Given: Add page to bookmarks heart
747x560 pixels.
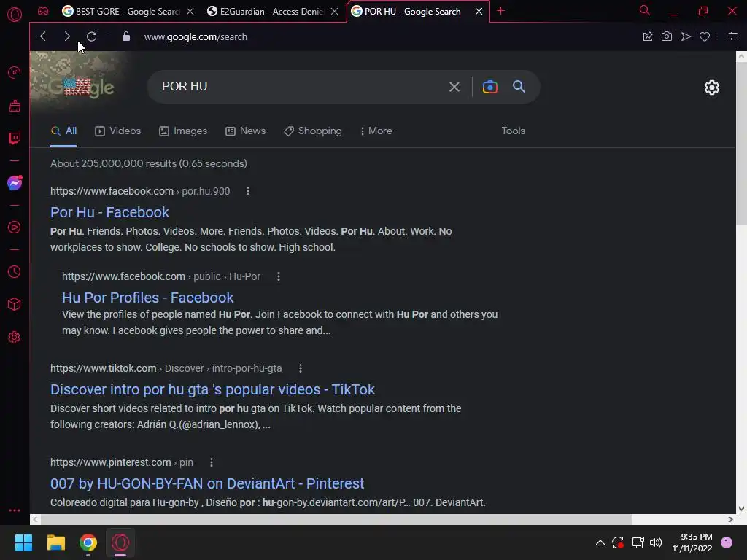Looking at the screenshot, I should (x=705, y=36).
